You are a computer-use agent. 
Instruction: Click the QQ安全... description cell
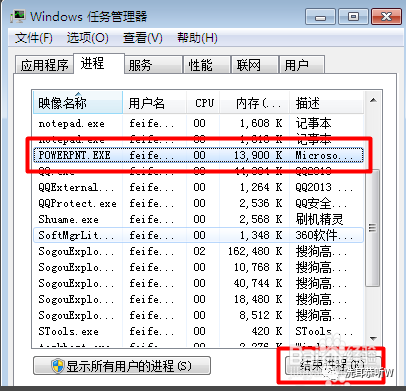[321, 203]
